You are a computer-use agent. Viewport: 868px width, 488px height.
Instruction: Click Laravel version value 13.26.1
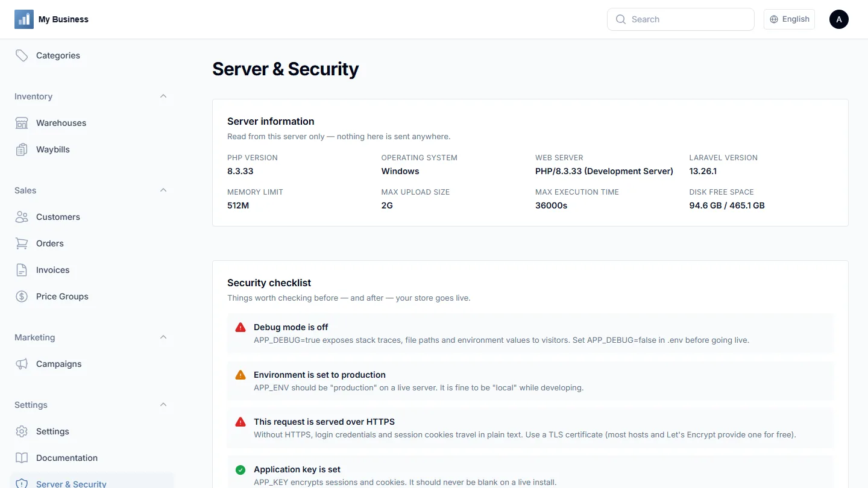703,171
